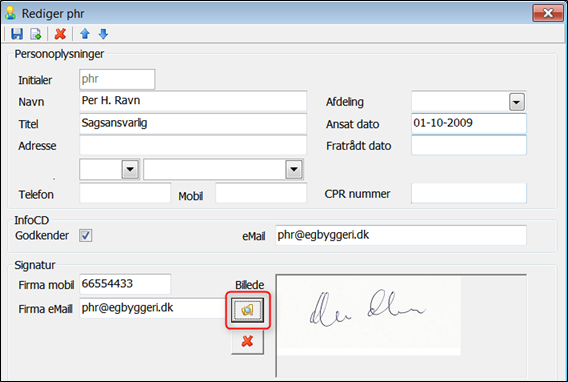Remove the signature picture with red X

247,341
